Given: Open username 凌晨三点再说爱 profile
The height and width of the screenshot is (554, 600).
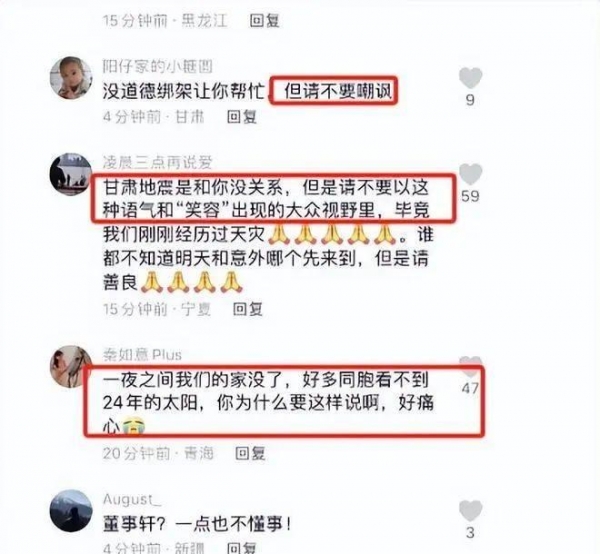Looking at the screenshot, I should [158, 163].
